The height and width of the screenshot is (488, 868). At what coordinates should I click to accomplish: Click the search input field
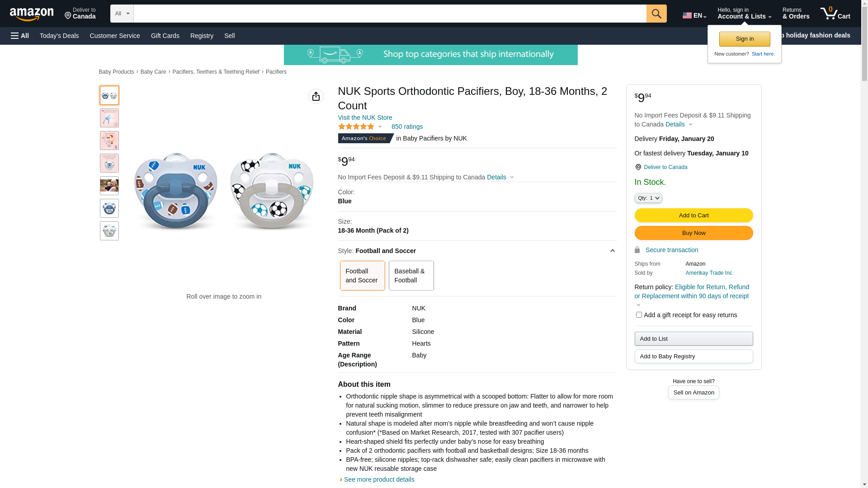390,14
